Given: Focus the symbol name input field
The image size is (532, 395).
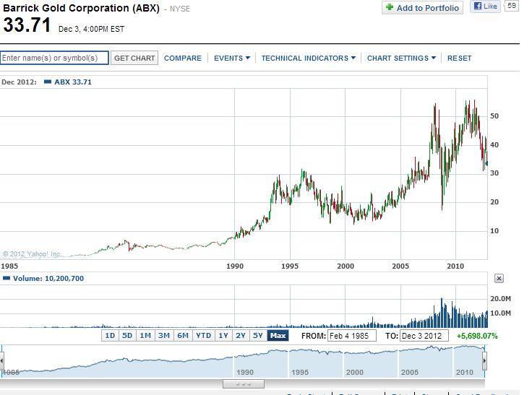Looking at the screenshot, I should pyautogui.click(x=54, y=58).
